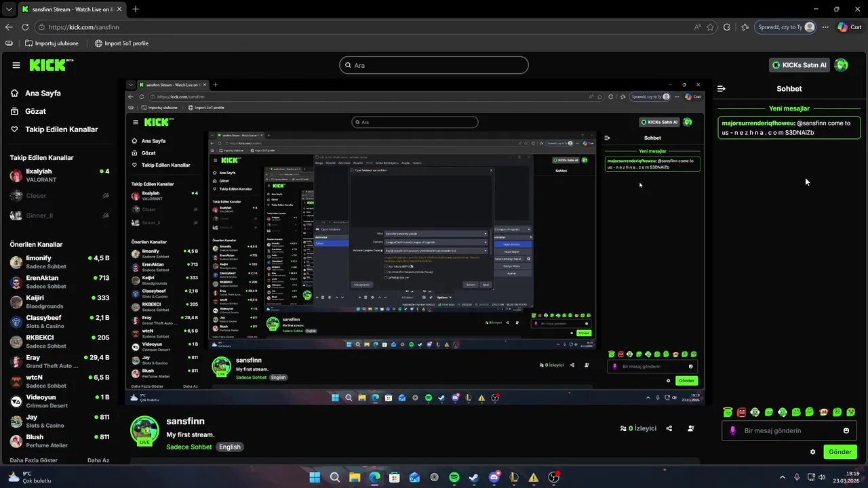Click the KICKs Satın Al button
868x488 pixels.
[x=800, y=65]
